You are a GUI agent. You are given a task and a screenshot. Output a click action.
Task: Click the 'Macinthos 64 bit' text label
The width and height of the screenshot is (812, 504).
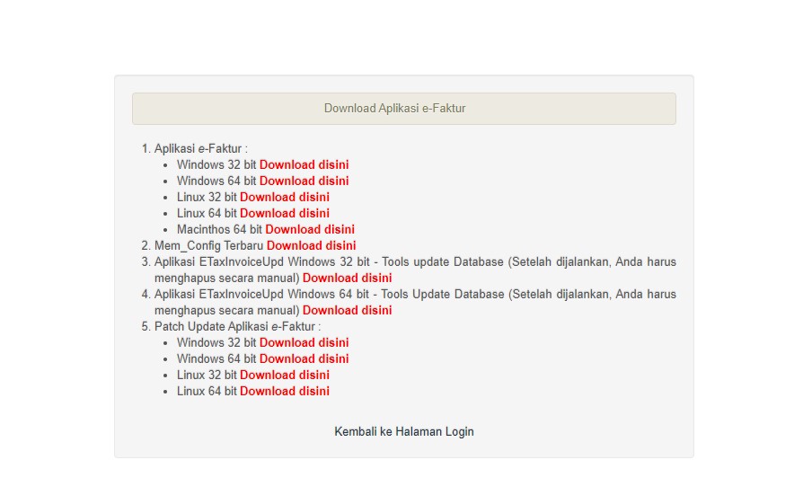[219, 229]
